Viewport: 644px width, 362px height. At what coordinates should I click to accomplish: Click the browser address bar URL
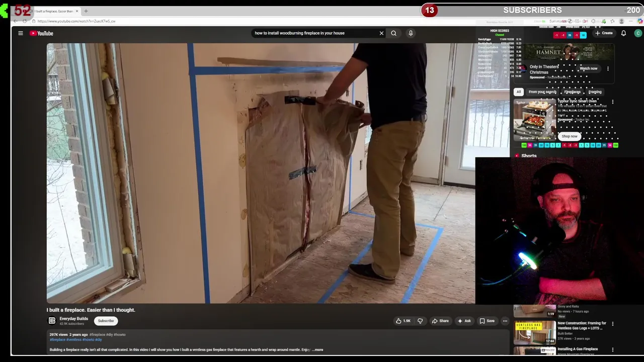76,21
